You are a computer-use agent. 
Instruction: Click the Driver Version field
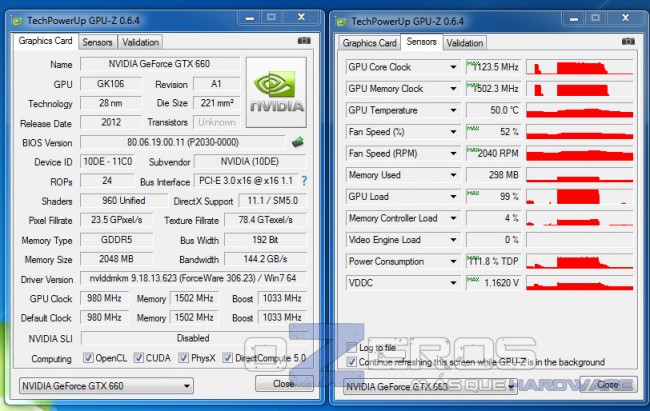(193, 278)
